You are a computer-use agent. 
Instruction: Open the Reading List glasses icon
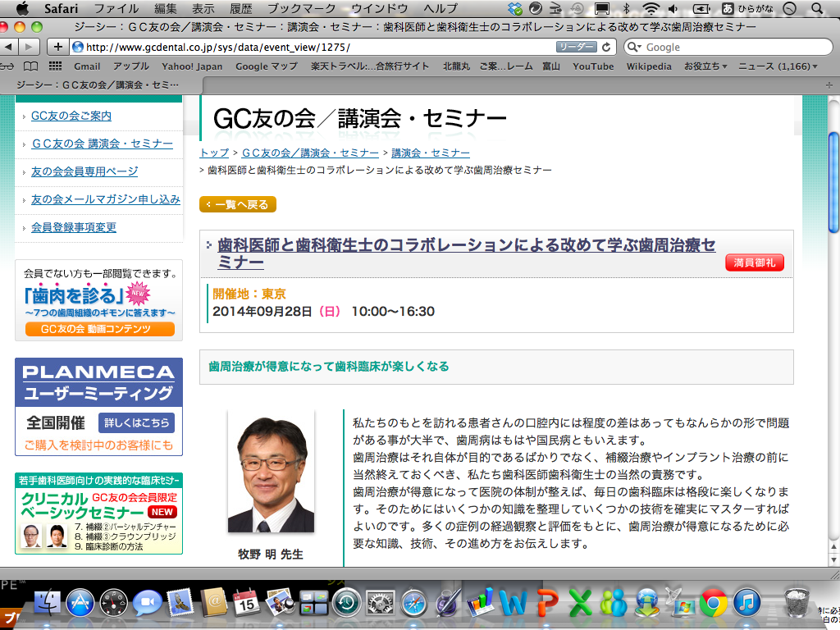point(8,66)
